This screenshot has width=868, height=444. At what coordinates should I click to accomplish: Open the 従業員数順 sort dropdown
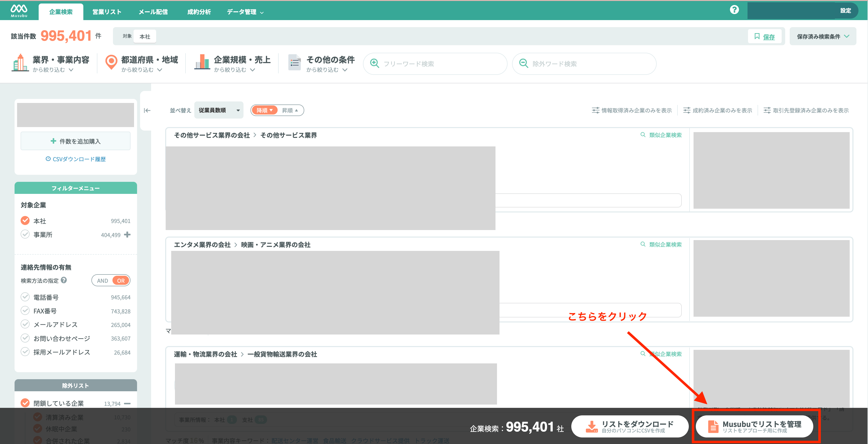(219, 110)
